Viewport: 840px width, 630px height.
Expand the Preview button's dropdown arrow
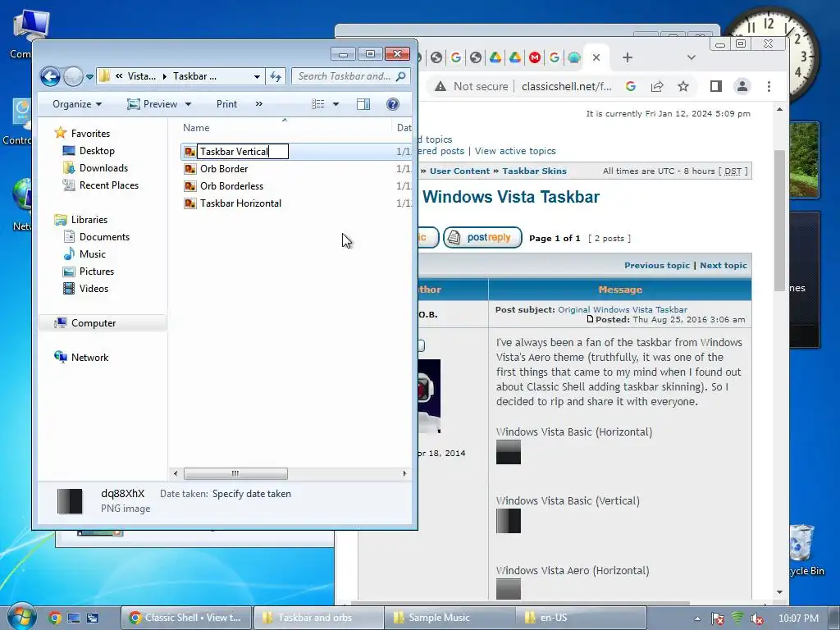pos(188,104)
